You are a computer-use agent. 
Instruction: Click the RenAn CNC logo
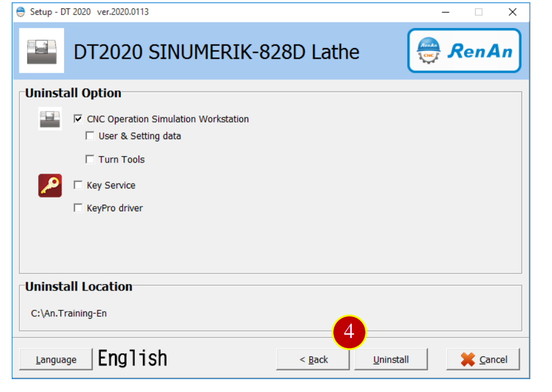point(464,50)
